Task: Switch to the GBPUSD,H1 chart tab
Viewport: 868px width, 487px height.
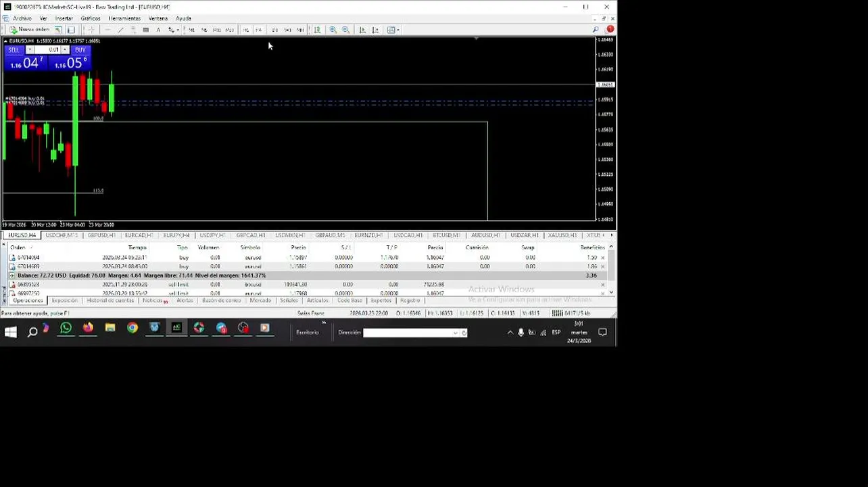Action: 101,235
